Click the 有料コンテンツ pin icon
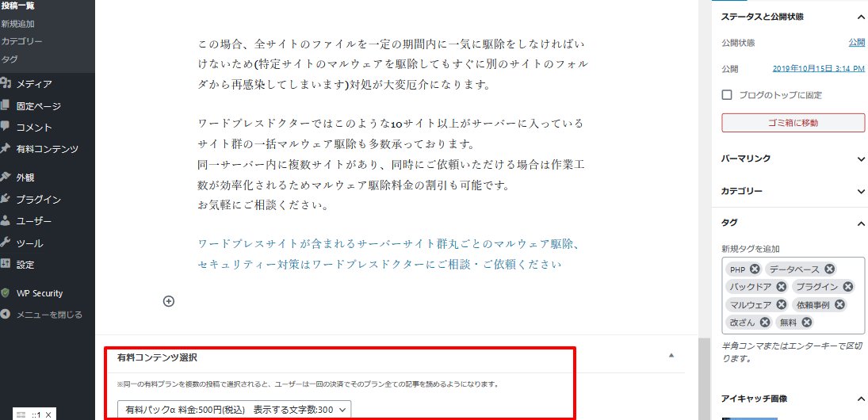This screenshot has width=868, height=420. coord(6,148)
